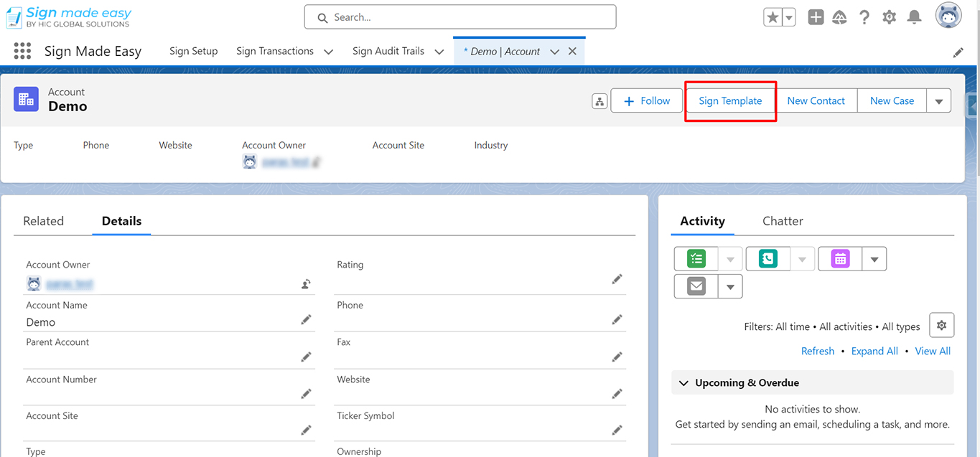
Task: Open the New Event dropdown arrow
Action: (874, 259)
